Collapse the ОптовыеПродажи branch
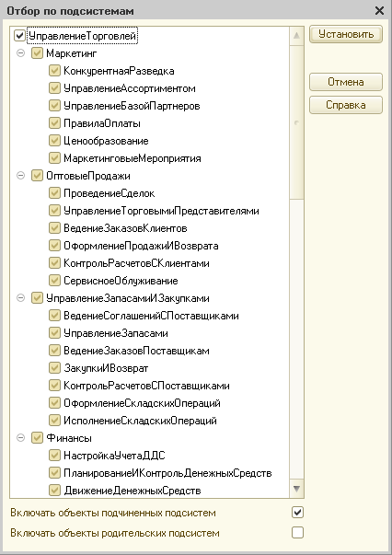This screenshot has width=392, height=555. (21, 176)
